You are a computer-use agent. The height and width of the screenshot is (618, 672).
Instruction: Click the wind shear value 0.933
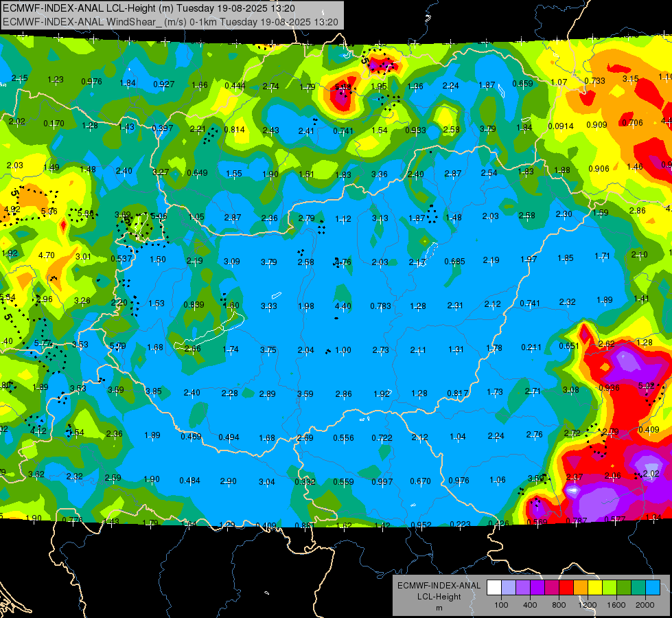point(416,130)
